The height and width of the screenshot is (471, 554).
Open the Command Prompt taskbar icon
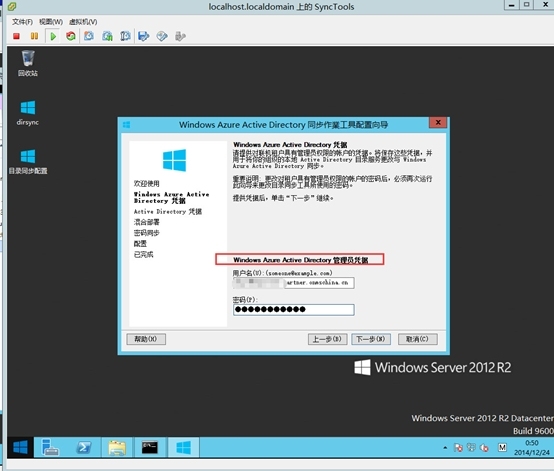click(x=150, y=447)
